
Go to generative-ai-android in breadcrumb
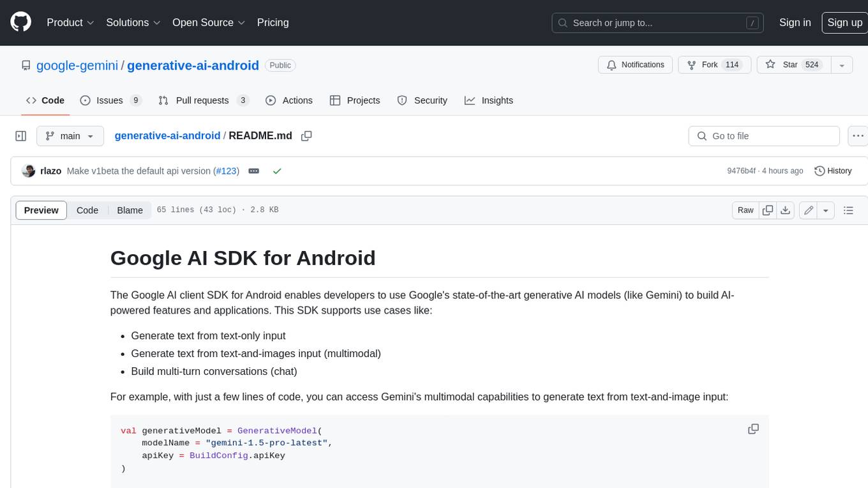tap(167, 135)
